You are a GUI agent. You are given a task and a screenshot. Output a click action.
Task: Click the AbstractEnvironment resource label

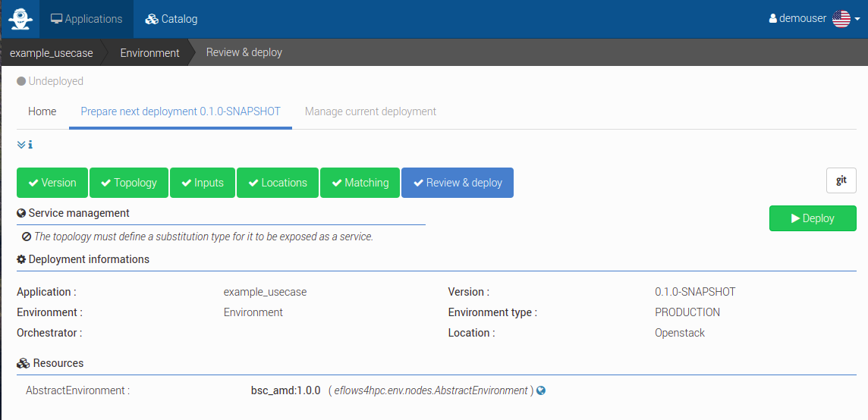(77, 390)
